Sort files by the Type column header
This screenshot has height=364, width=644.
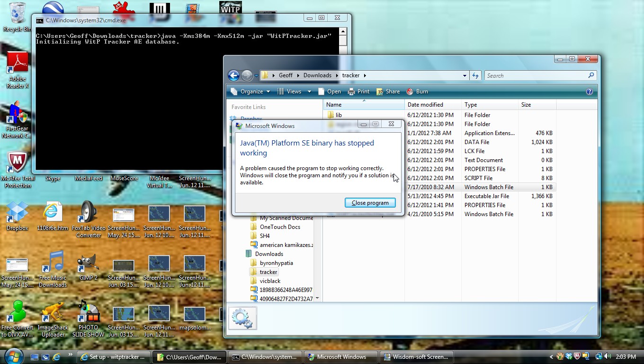tap(490, 105)
